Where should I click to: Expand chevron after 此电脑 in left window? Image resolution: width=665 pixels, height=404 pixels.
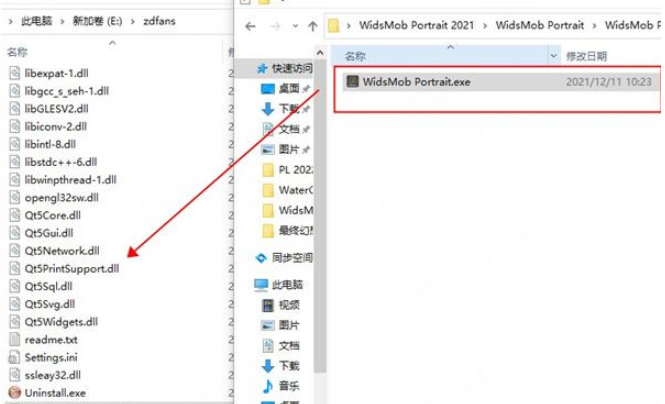coord(62,21)
